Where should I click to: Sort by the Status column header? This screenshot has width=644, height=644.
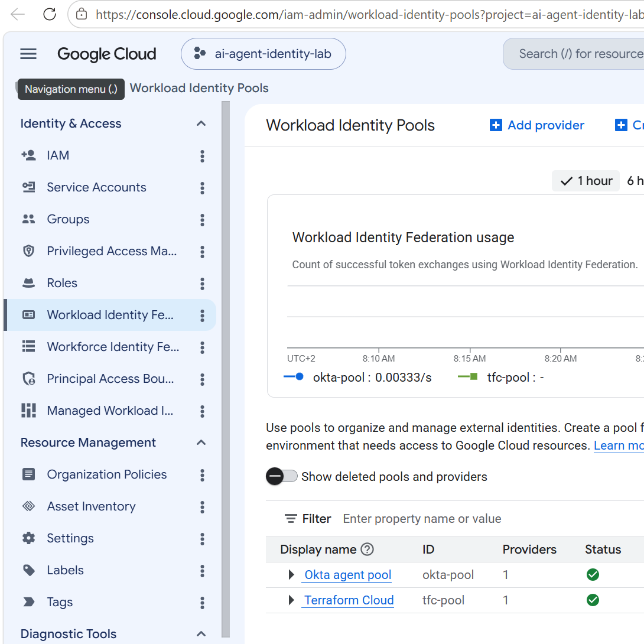point(603,549)
